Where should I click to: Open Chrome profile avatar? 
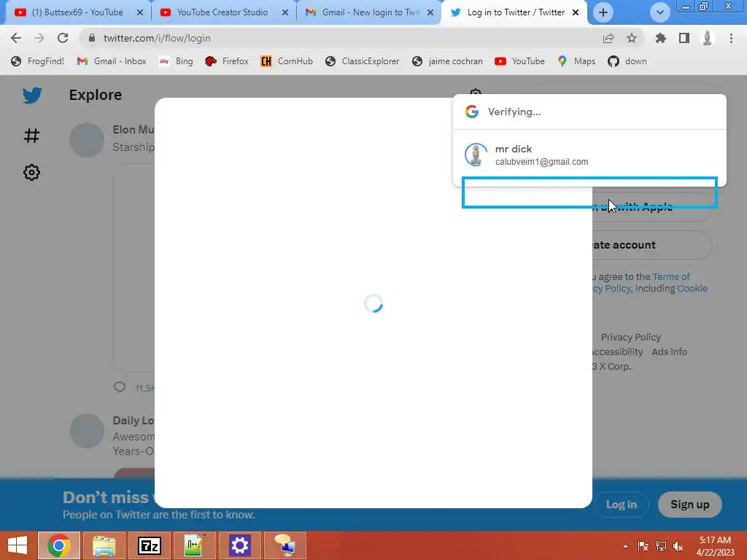[x=708, y=38]
